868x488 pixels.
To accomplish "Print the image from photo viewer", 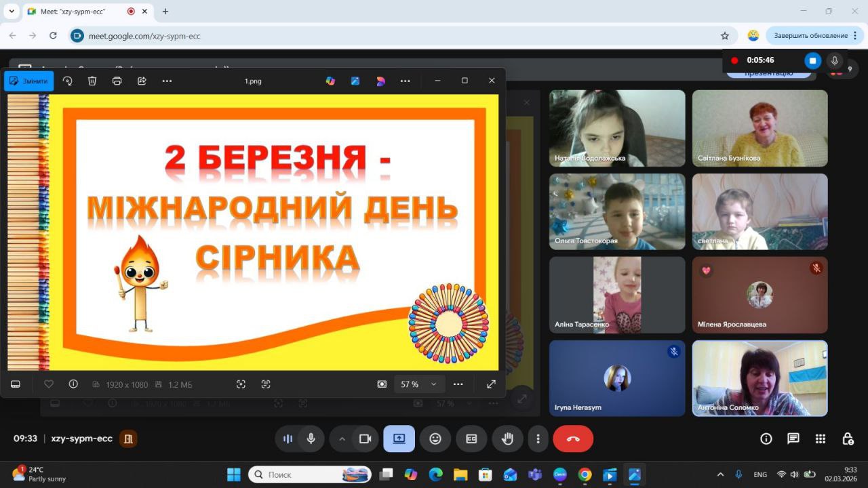I will pos(117,81).
